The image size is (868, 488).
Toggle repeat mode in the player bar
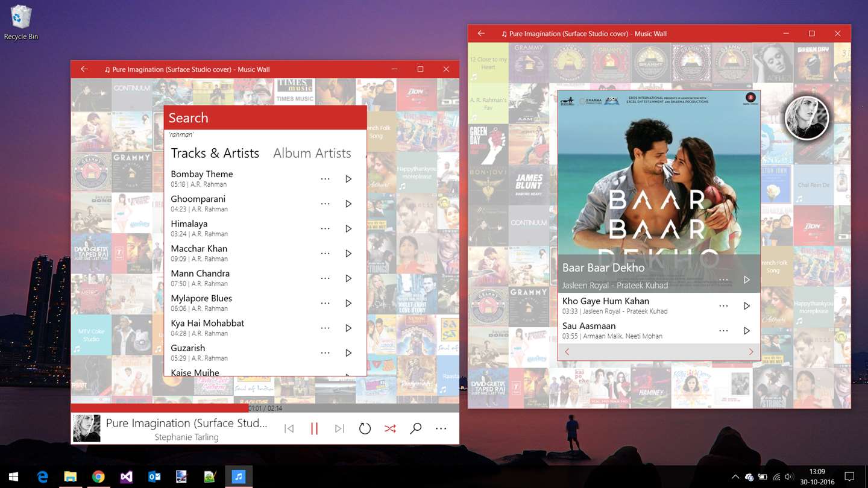coord(365,428)
